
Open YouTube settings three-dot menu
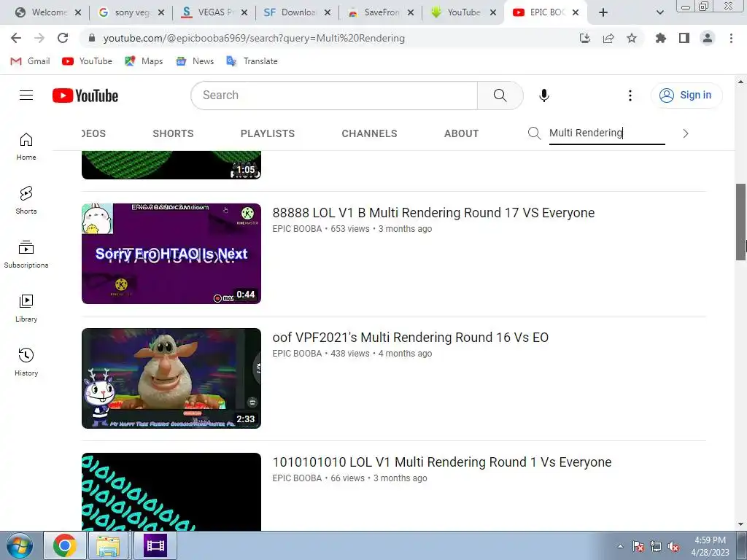[x=630, y=96]
